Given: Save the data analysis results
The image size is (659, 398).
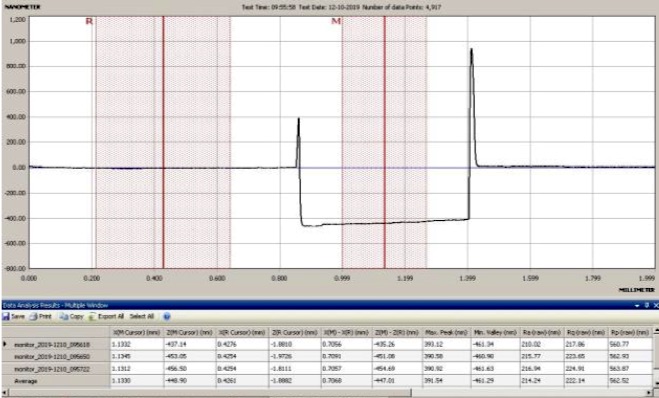Looking at the screenshot, I should [x=13, y=316].
